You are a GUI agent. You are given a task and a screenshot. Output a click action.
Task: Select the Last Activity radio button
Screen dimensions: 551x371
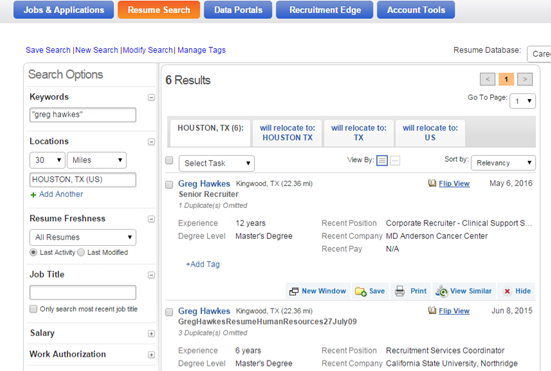[x=33, y=252]
